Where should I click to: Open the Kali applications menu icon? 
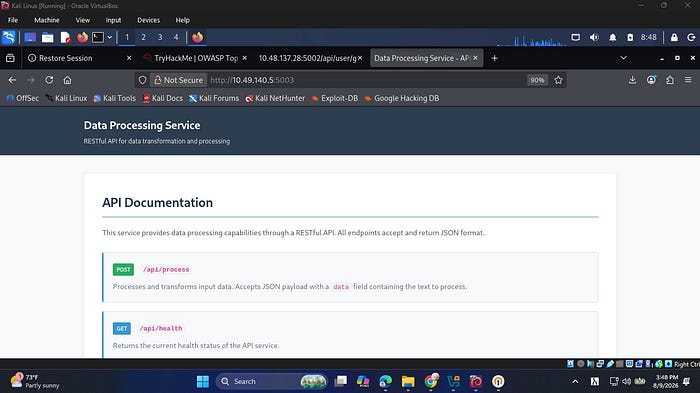(x=9, y=38)
